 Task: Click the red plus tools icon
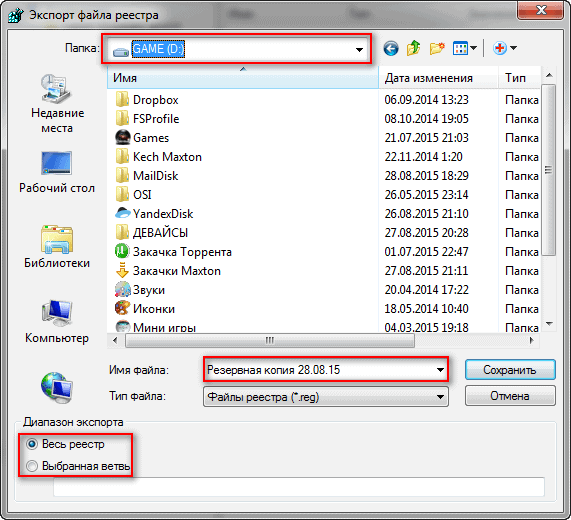coord(504,48)
